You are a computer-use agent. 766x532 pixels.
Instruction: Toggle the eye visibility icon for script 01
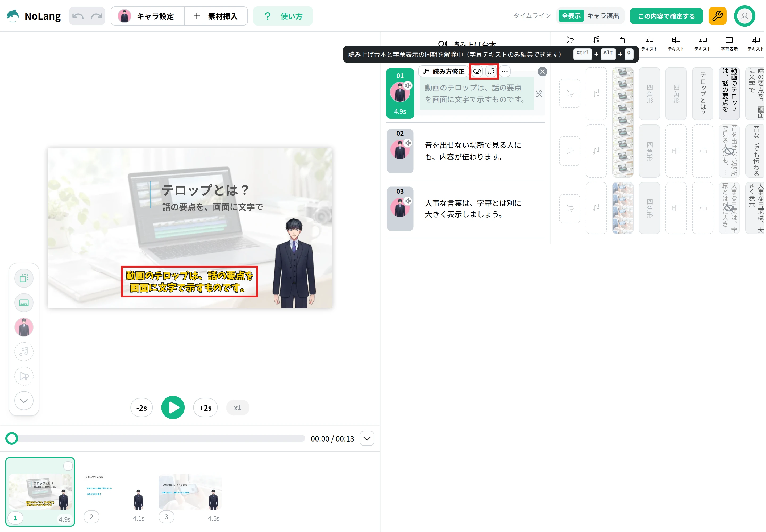click(x=477, y=71)
